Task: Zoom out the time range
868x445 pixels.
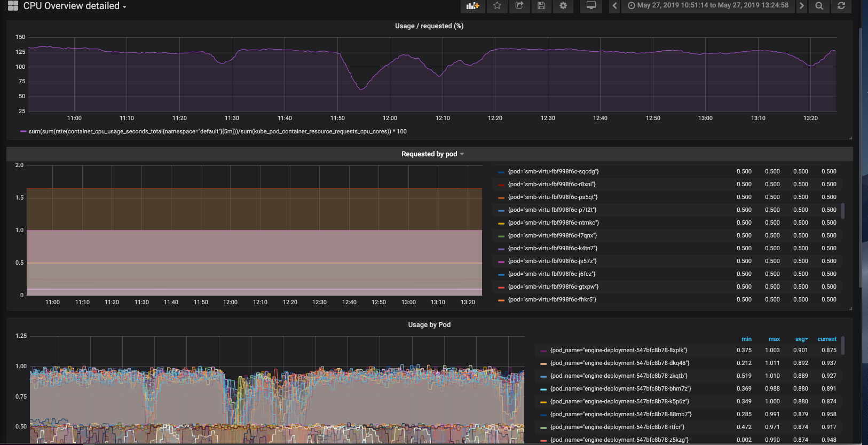Action: (819, 6)
